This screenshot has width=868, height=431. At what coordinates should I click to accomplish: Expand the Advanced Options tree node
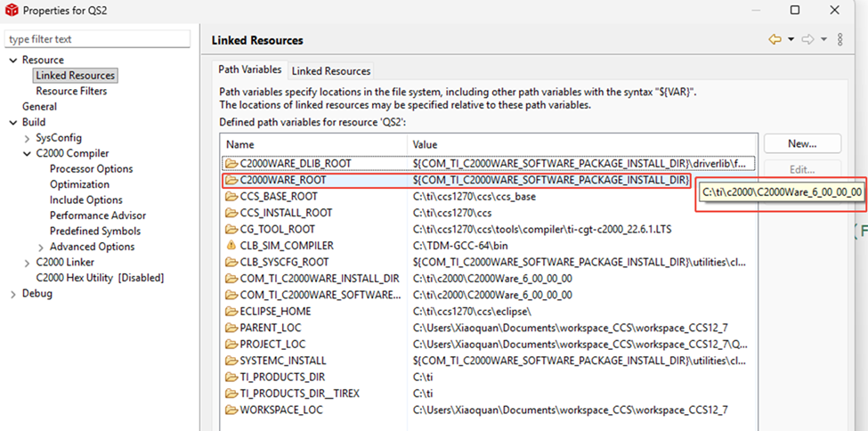point(41,247)
